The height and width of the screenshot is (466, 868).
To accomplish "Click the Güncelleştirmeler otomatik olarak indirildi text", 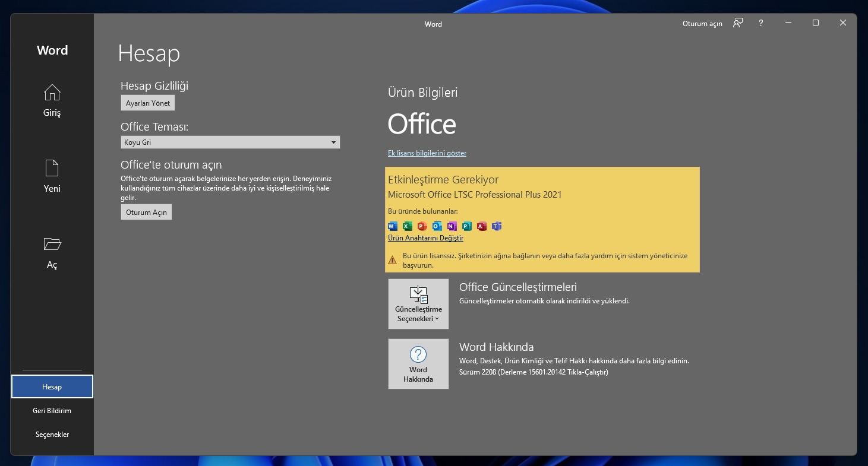I will tap(544, 301).
